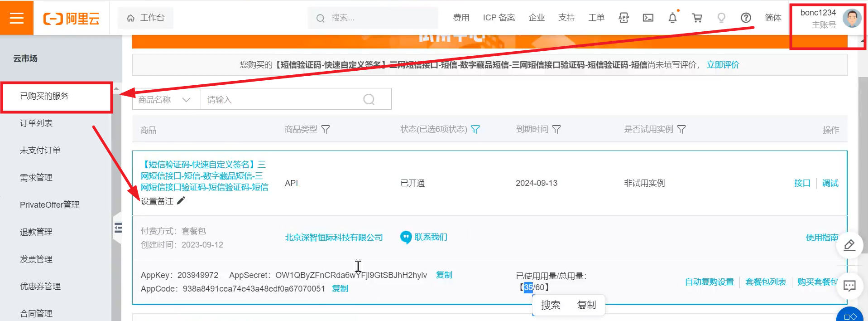The width and height of the screenshot is (868, 321).
Task: Open the 企业 menu
Action: [537, 18]
